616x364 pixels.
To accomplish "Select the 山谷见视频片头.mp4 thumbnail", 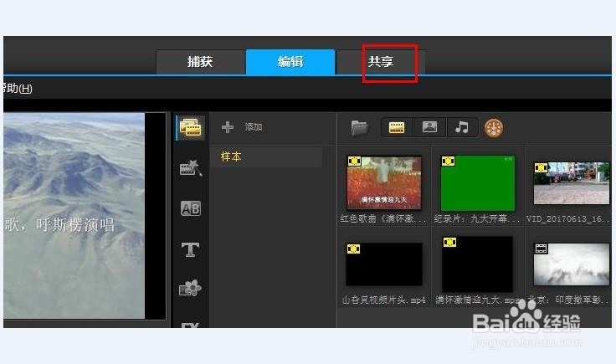I will pyautogui.click(x=384, y=264).
